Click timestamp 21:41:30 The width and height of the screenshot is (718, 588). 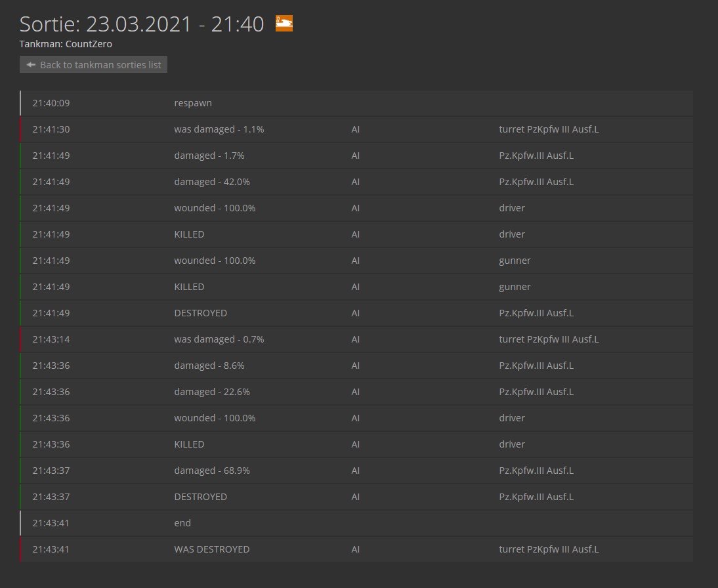[51, 129]
